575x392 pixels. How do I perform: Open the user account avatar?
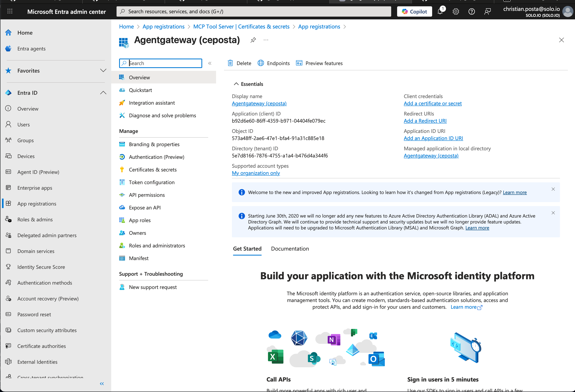tap(567, 11)
